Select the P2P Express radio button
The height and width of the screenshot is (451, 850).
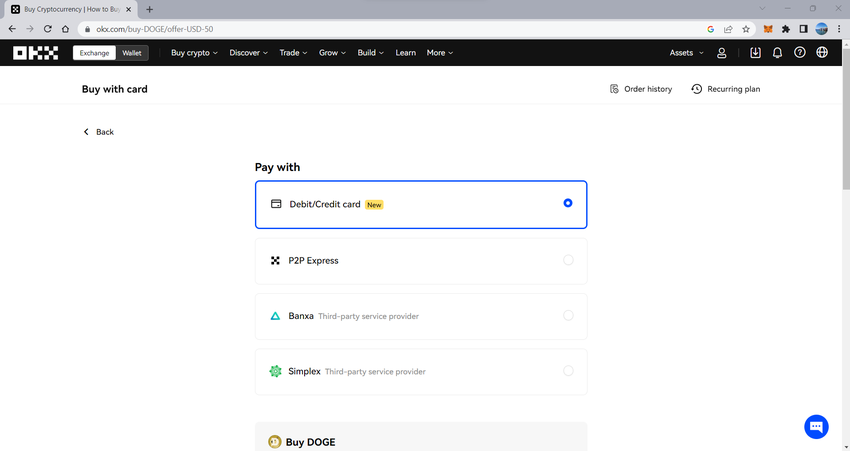point(568,260)
